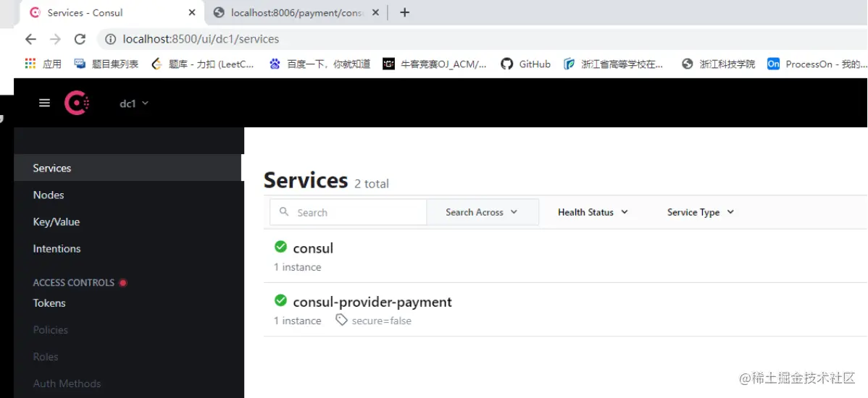Open the hamburger navigation menu
Viewport: 868px width, 398px height.
click(45, 103)
